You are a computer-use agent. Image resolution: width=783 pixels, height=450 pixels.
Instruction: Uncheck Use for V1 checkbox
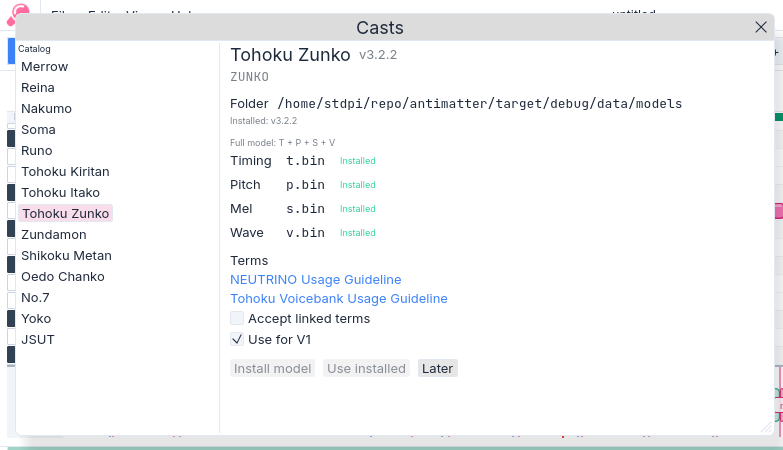pos(237,339)
